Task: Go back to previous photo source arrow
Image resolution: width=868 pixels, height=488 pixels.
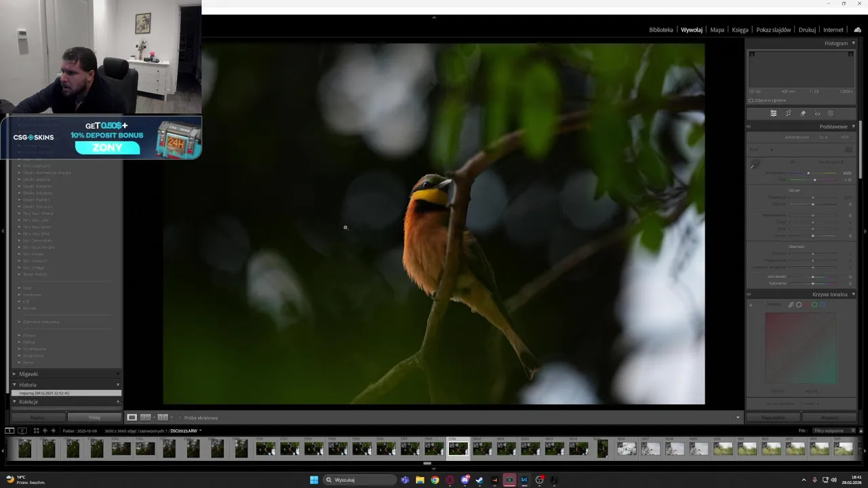Action: coord(45,430)
